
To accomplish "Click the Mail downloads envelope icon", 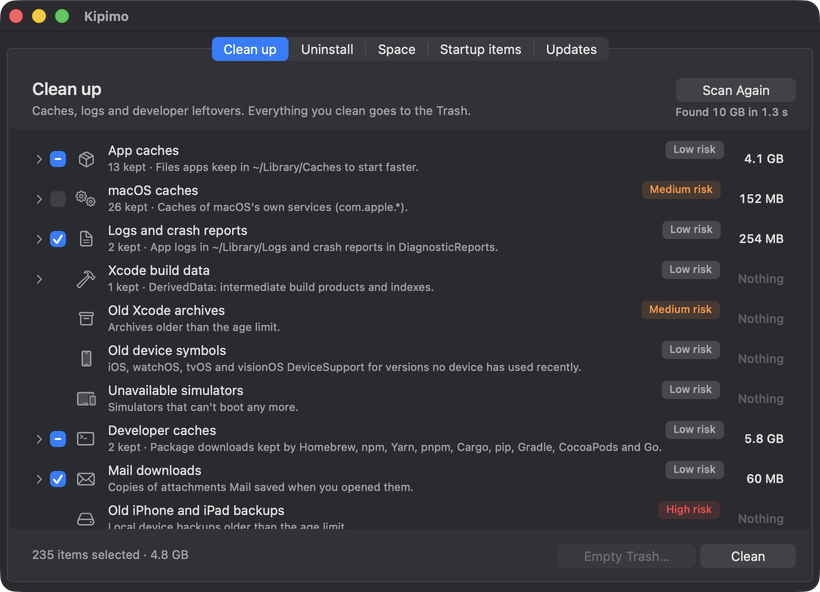I will tap(86, 479).
